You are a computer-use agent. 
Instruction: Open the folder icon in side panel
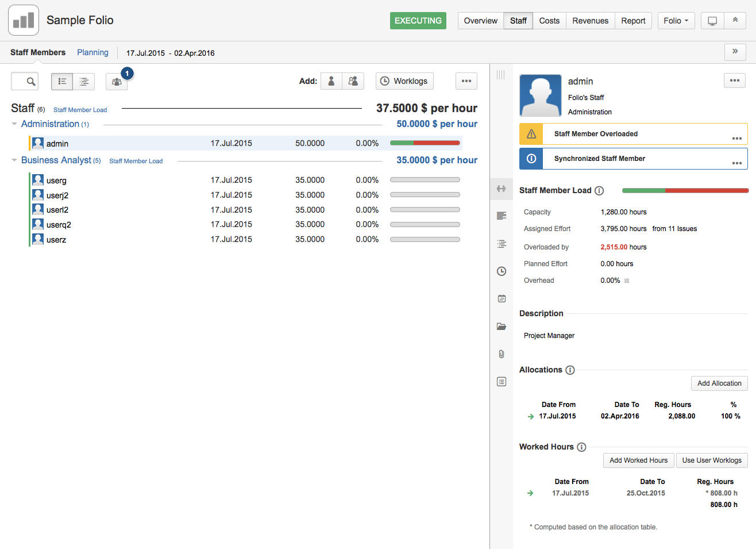point(502,327)
